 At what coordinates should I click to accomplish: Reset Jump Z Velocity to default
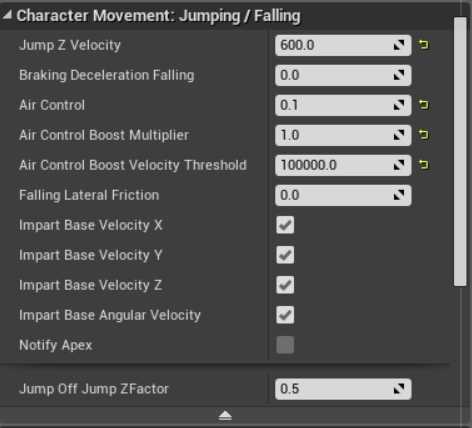[423, 44]
